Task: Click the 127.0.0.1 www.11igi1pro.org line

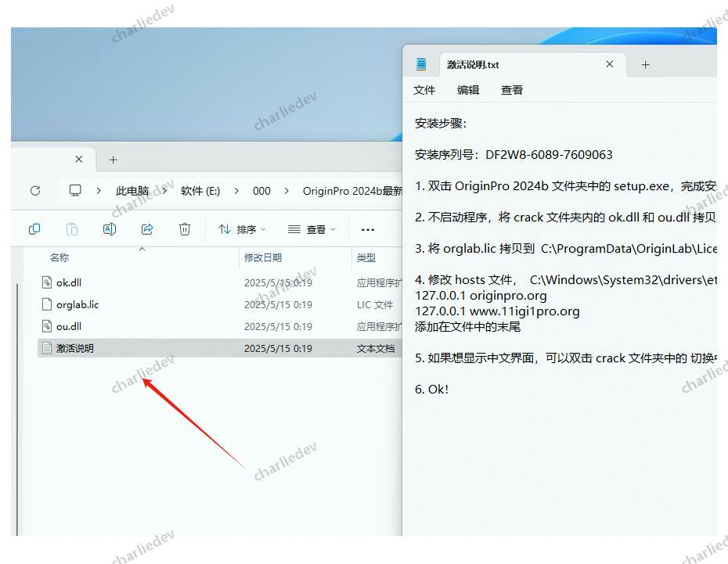Action: point(497,311)
